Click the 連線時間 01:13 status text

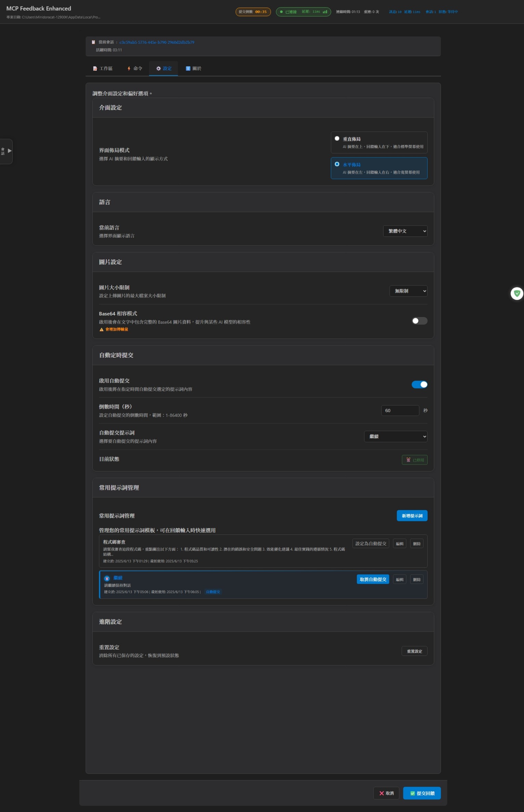(x=348, y=12)
